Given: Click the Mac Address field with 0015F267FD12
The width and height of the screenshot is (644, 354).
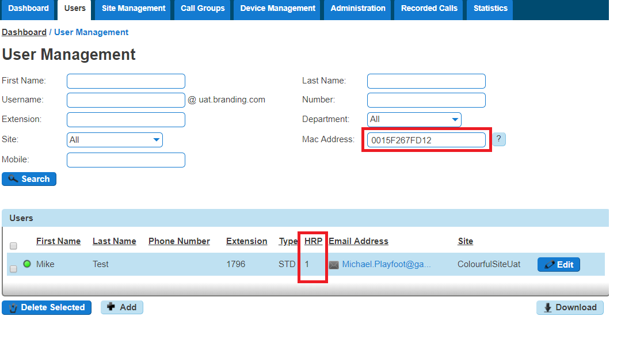Looking at the screenshot, I should click(426, 140).
